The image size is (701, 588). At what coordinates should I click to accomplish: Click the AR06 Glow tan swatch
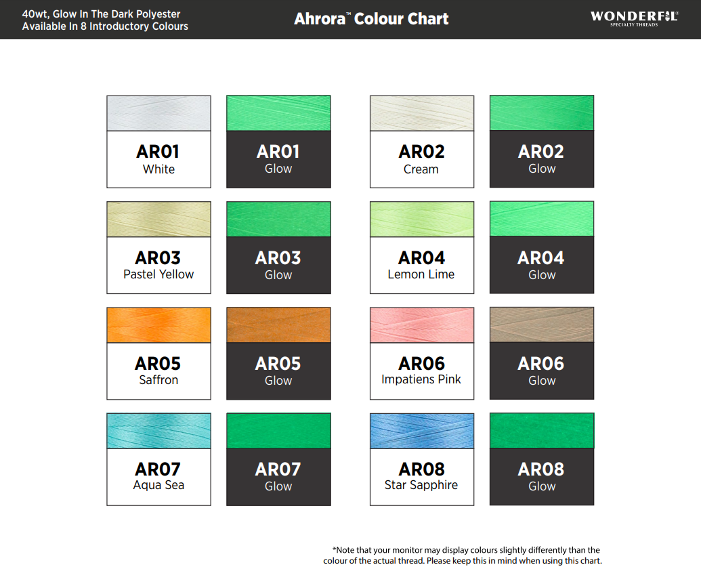542,324
